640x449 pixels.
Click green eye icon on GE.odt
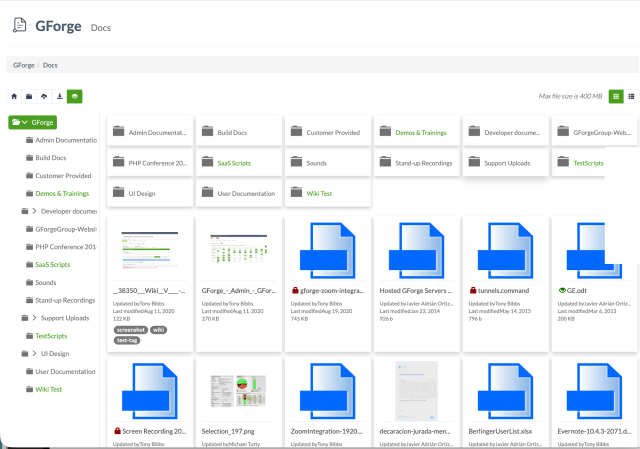pos(562,291)
